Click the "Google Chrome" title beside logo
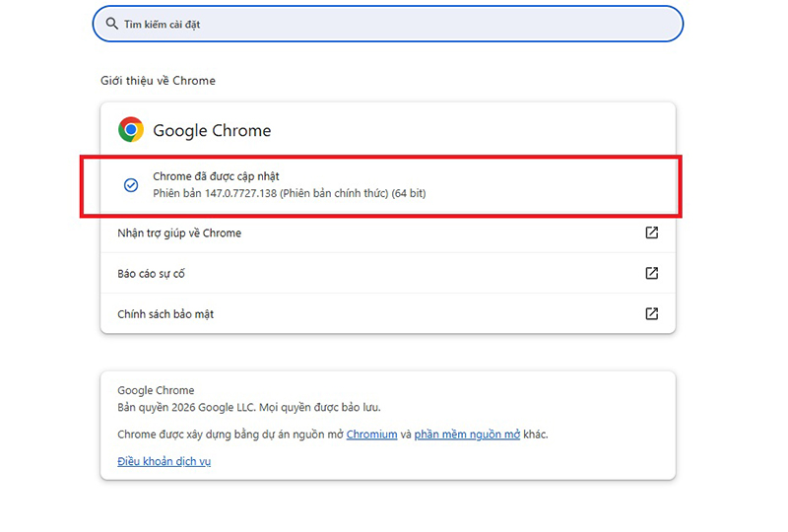The width and height of the screenshot is (788, 532). coord(212,131)
